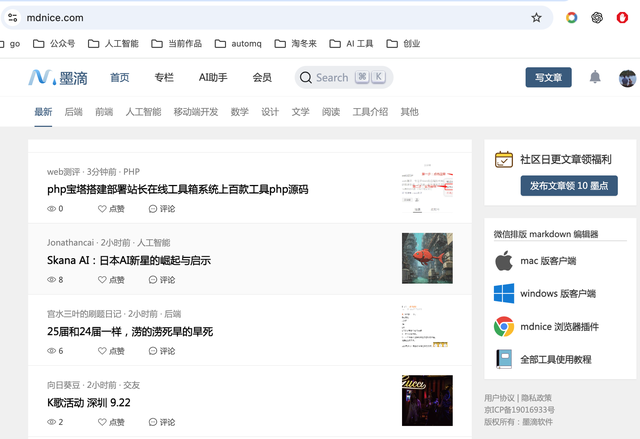The width and height of the screenshot is (640, 439).
Task: Open the ChatGPT browser extension icon
Action: 597,18
